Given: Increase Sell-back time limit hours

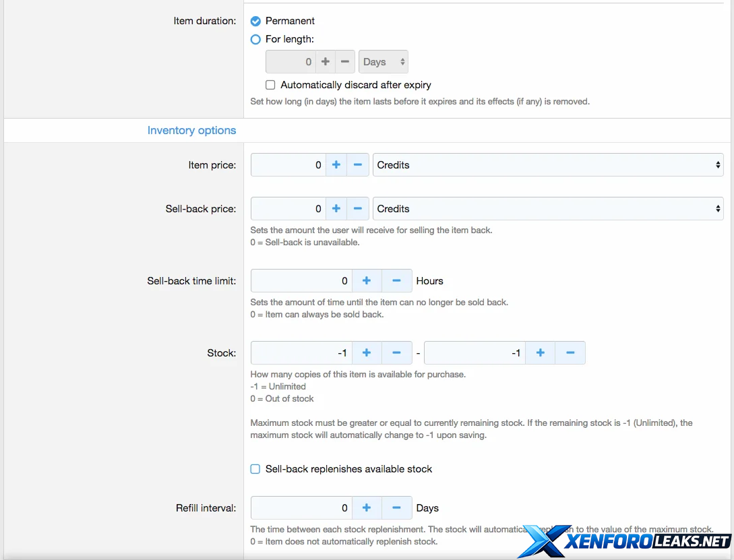Looking at the screenshot, I should pyautogui.click(x=367, y=281).
